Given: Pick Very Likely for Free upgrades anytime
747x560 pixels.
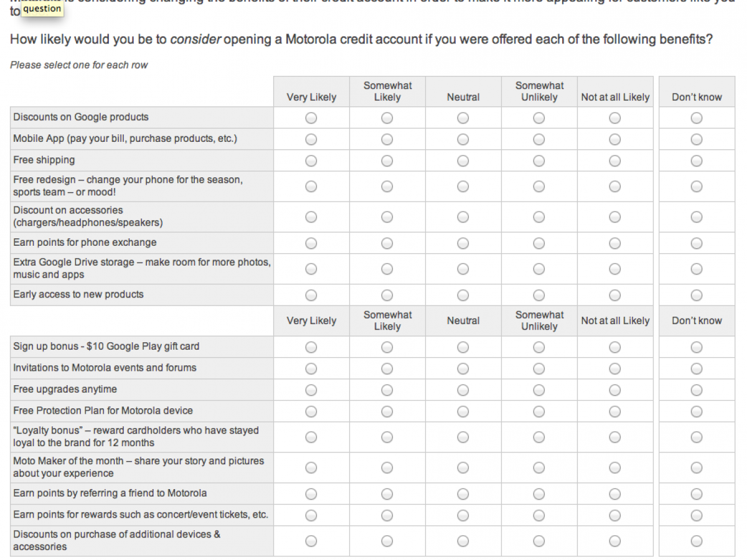Looking at the screenshot, I should coord(311,390).
